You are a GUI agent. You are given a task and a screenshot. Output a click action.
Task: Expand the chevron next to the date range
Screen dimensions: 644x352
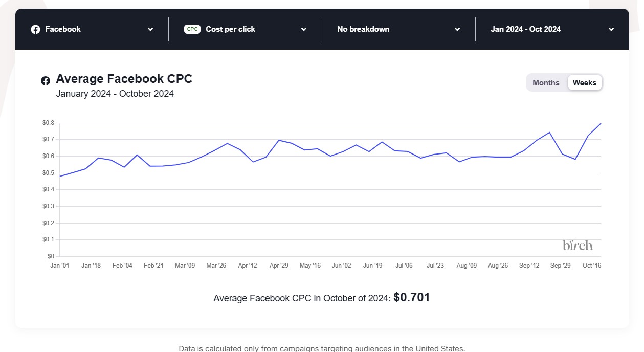click(x=611, y=29)
